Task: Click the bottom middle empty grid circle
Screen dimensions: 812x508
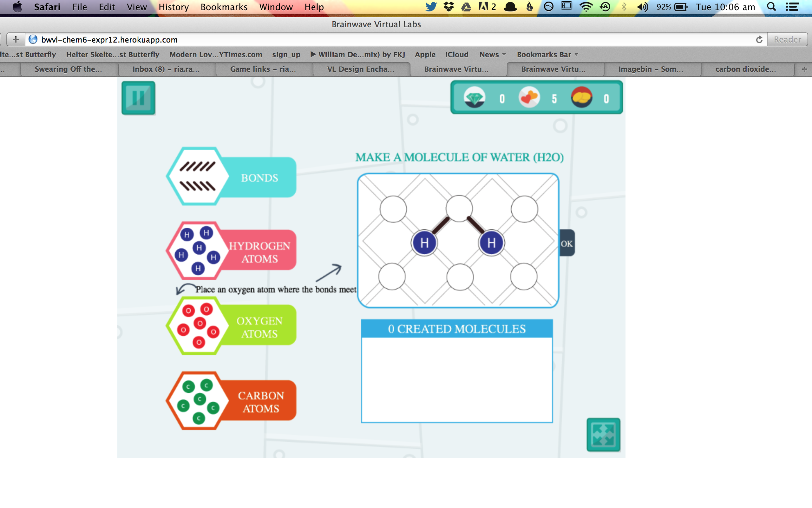Action: tap(460, 277)
